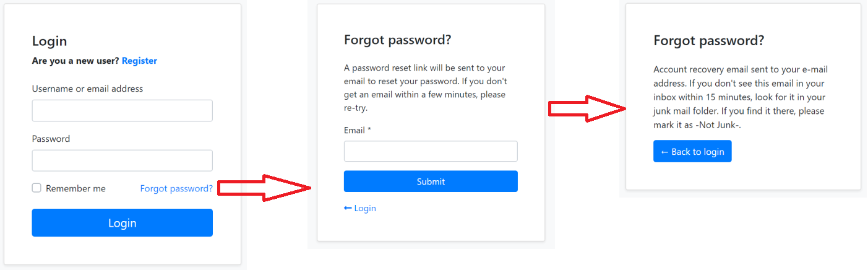Click the Remember me label text
The width and height of the screenshot is (868, 275).
point(75,188)
